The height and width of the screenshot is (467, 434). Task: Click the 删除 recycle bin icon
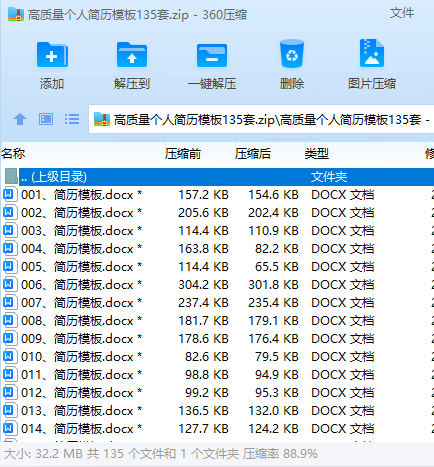[x=292, y=54]
